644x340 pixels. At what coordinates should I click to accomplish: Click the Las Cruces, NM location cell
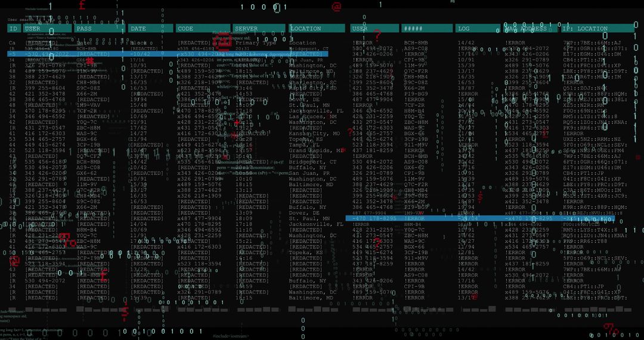(312, 117)
